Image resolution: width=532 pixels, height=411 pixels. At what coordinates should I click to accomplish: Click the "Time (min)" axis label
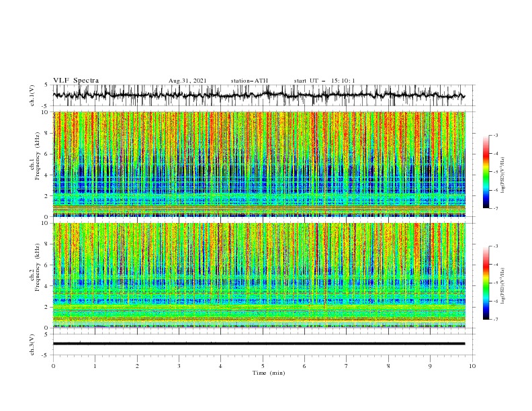point(269,373)
